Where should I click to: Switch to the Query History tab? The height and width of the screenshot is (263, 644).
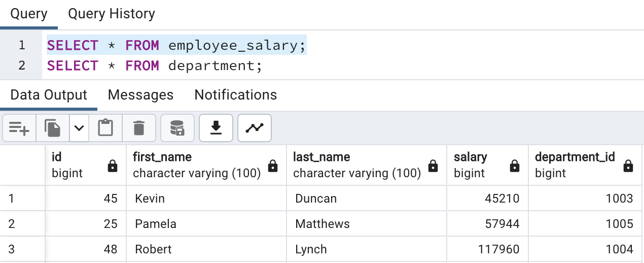[x=112, y=14]
